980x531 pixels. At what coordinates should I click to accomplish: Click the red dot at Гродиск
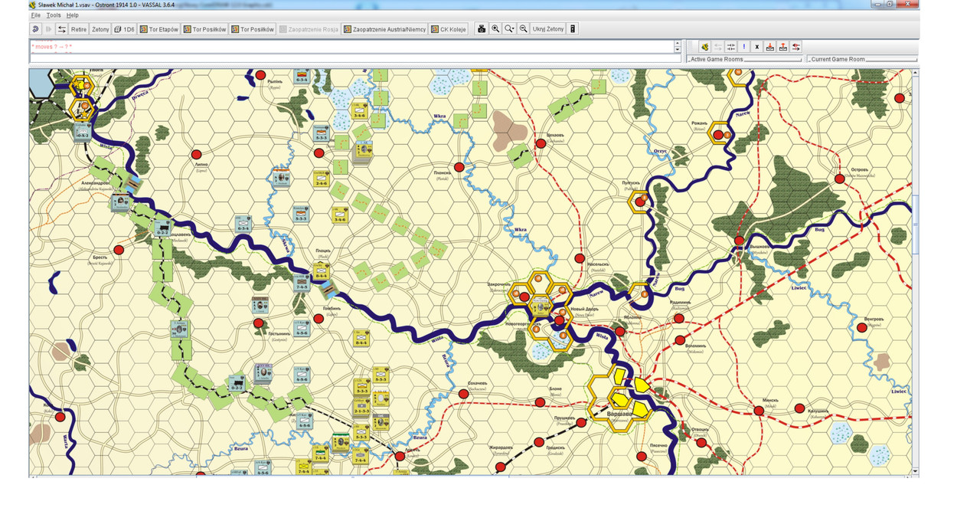pyautogui.click(x=539, y=442)
